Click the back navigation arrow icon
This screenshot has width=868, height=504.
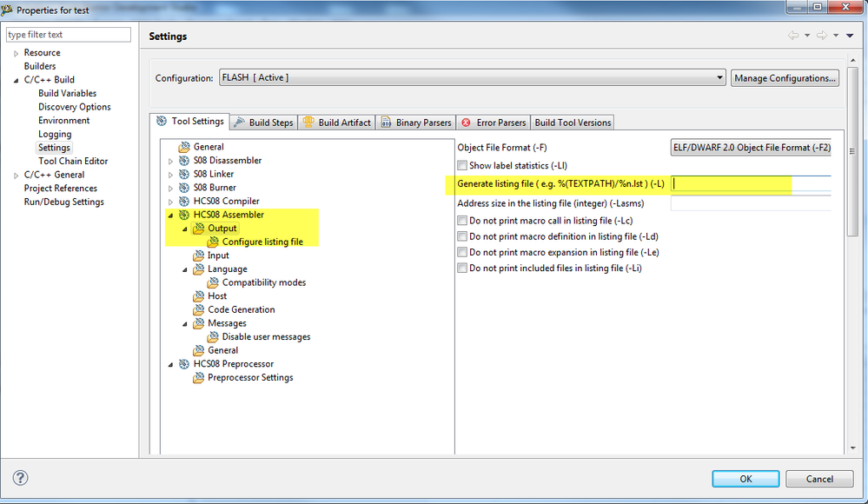pos(793,36)
